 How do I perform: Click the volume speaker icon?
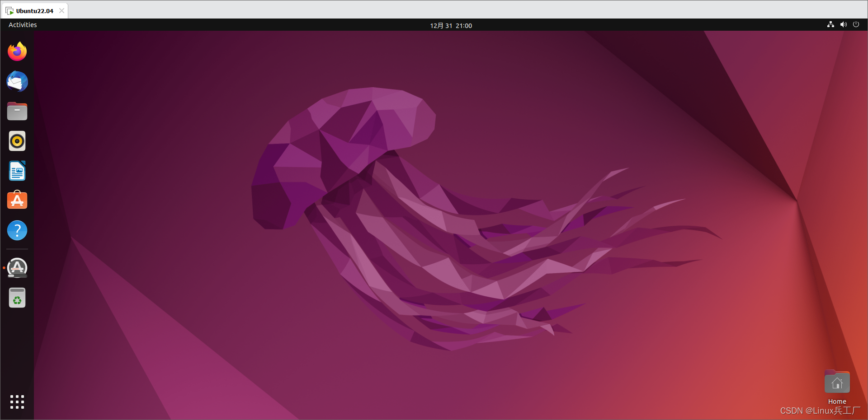click(x=843, y=24)
